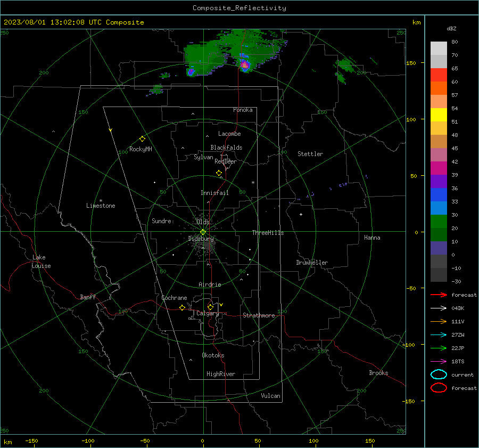Click the Okotoks town label
The height and width of the screenshot is (448, 479).
pos(213,355)
